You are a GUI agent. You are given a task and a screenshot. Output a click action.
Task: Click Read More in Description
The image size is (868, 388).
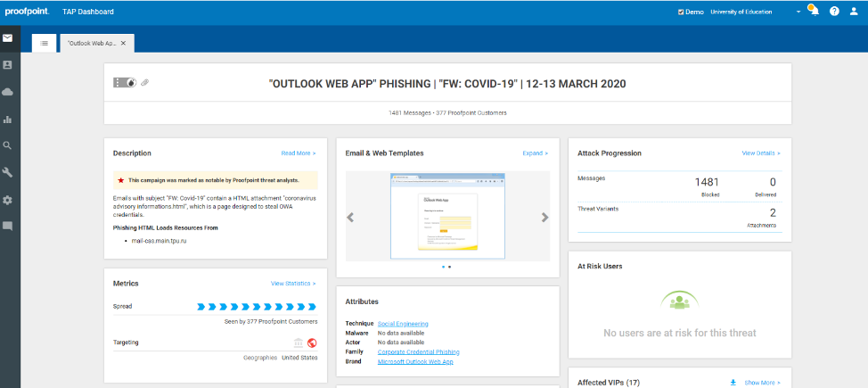click(299, 153)
